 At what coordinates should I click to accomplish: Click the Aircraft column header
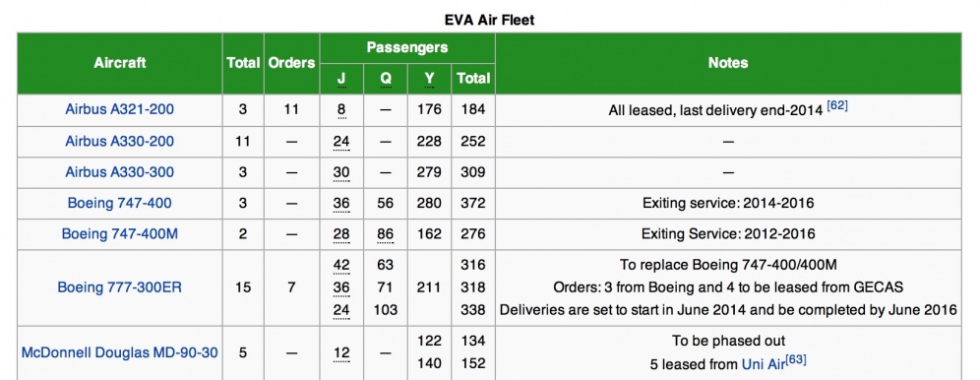[120, 63]
